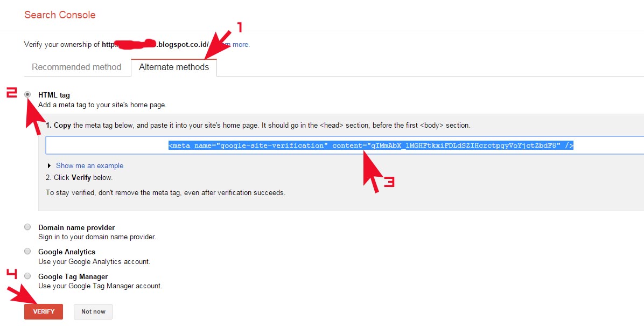Expand the Show me an example triangle

pos(50,165)
